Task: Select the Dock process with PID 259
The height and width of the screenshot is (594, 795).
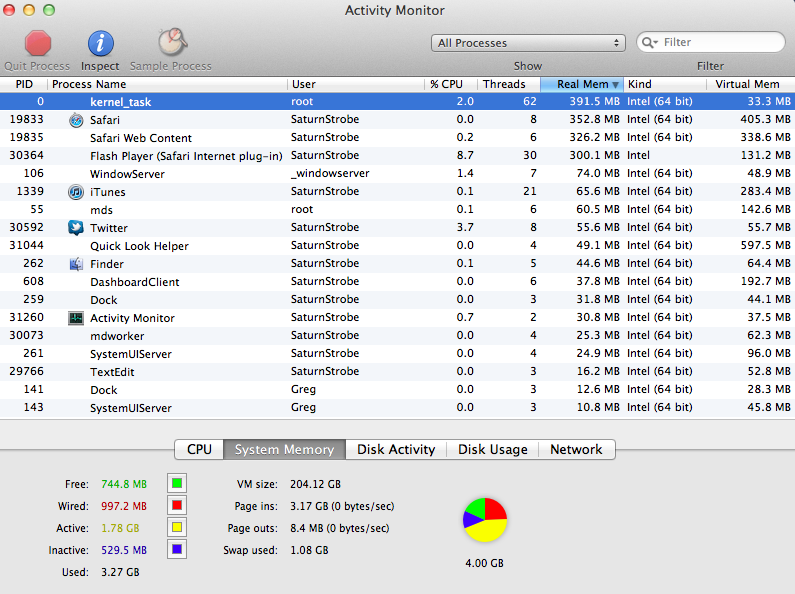Action: click(398, 300)
